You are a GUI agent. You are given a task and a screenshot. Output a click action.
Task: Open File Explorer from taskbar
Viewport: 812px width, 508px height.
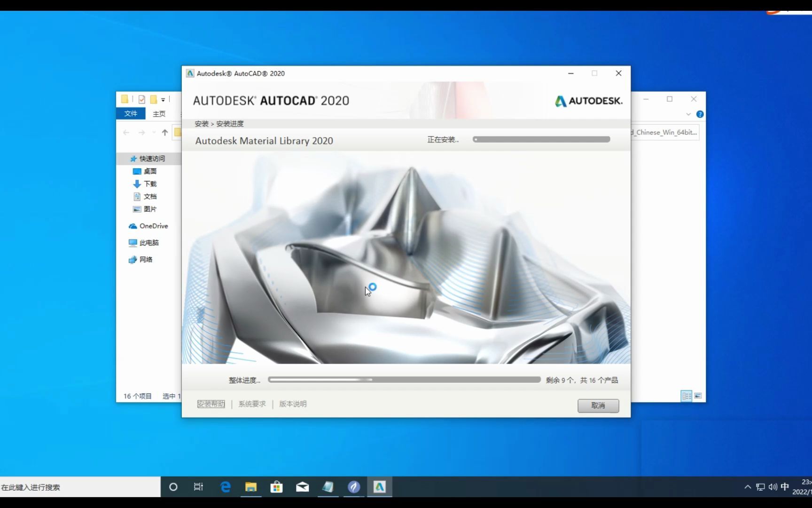[x=251, y=487]
